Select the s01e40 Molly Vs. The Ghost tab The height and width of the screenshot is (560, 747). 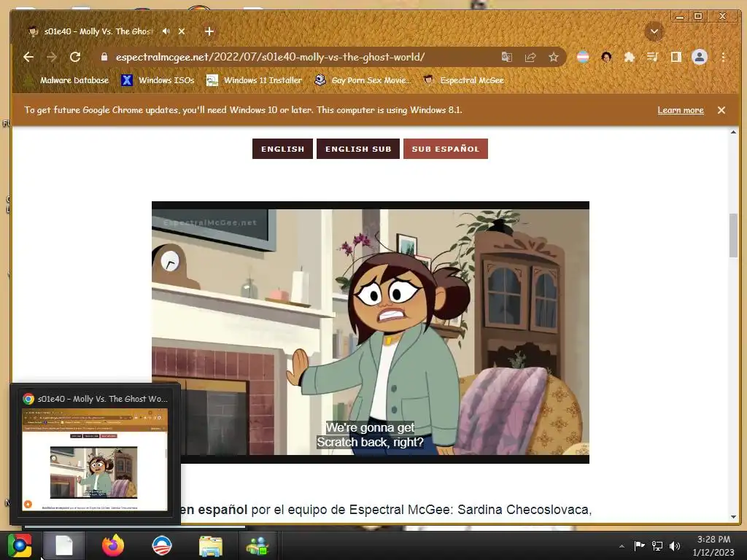click(x=98, y=31)
